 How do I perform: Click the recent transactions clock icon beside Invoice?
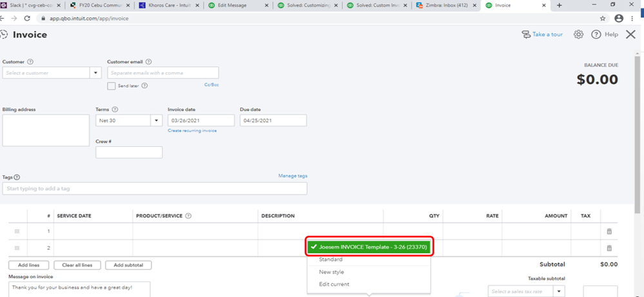[x=3, y=34]
